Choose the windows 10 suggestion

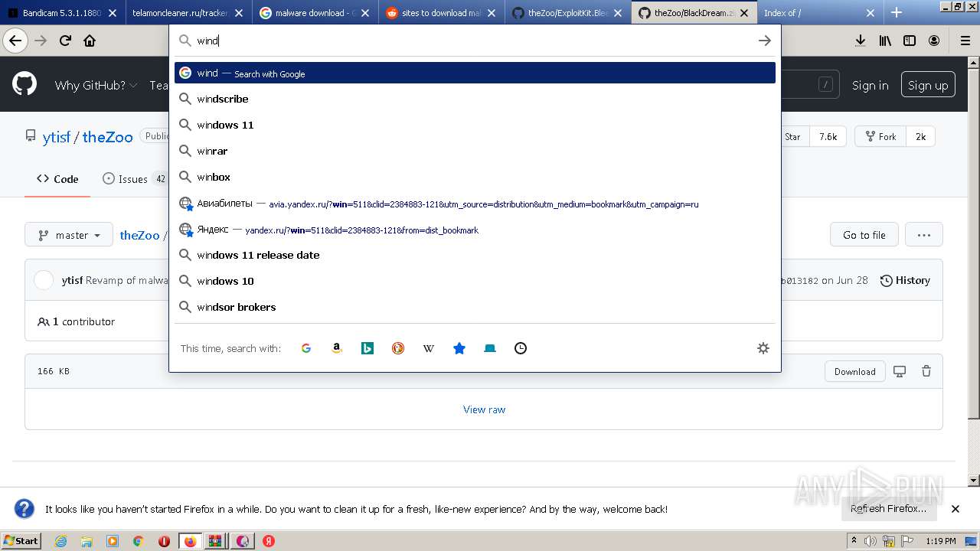475,281
